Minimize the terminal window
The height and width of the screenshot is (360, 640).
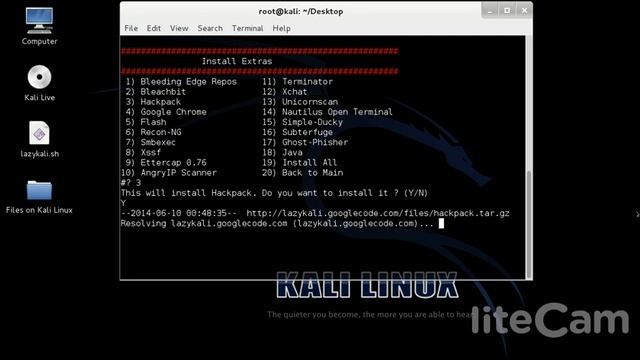[x=490, y=11]
